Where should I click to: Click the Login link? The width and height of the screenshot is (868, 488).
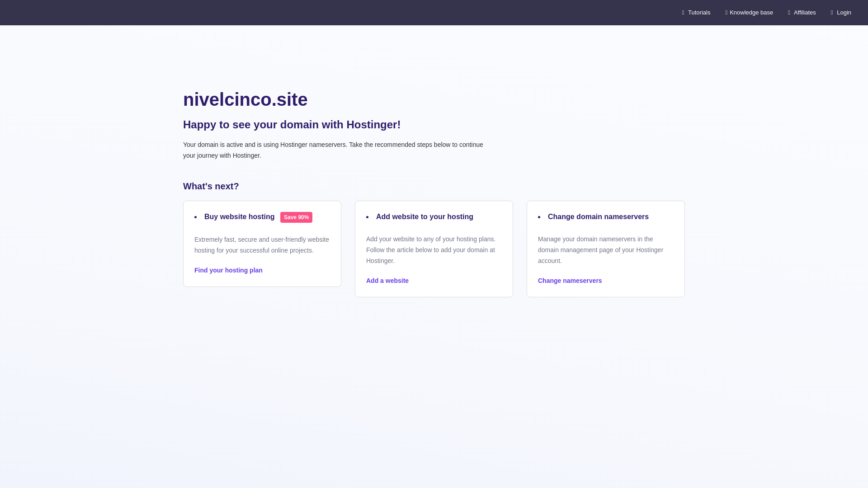[x=841, y=13]
